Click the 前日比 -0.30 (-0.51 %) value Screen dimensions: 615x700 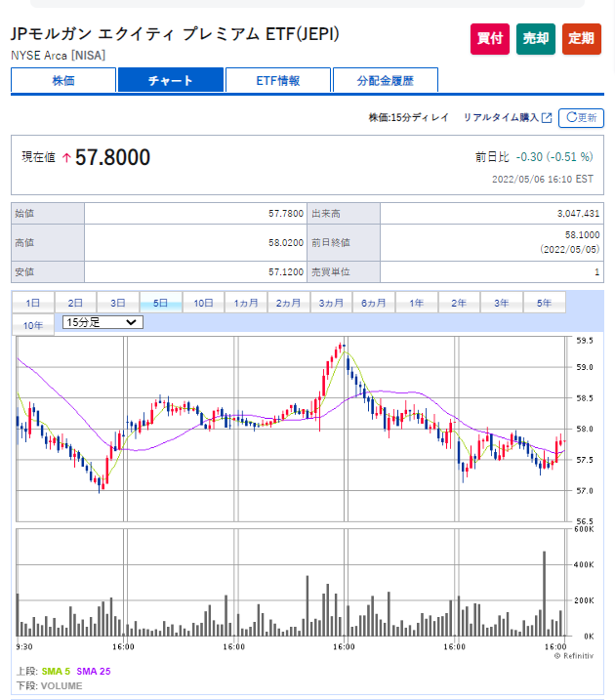click(554, 157)
